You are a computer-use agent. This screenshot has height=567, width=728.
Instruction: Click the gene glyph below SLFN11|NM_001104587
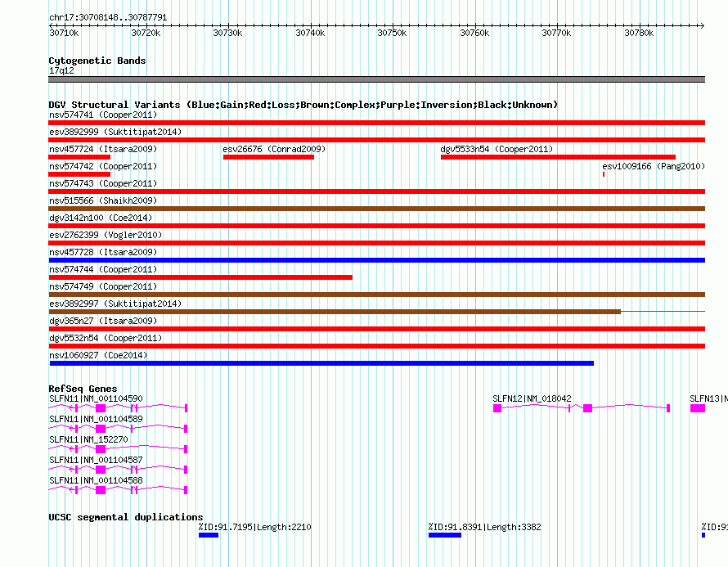pyautogui.click(x=118, y=470)
